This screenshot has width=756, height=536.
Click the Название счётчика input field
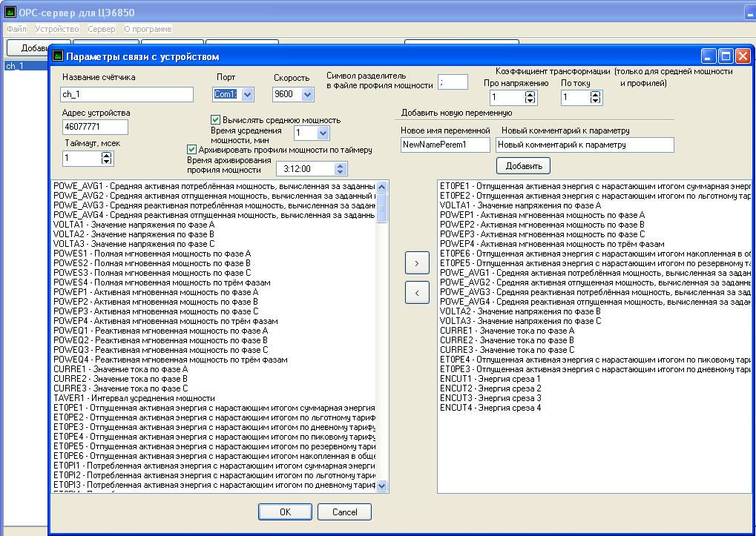click(127, 94)
